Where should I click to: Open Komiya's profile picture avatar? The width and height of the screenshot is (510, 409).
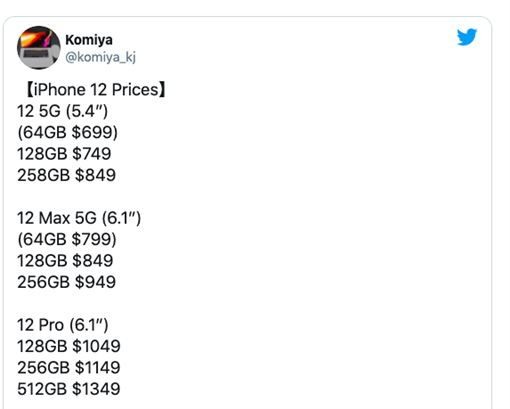[39, 48]
